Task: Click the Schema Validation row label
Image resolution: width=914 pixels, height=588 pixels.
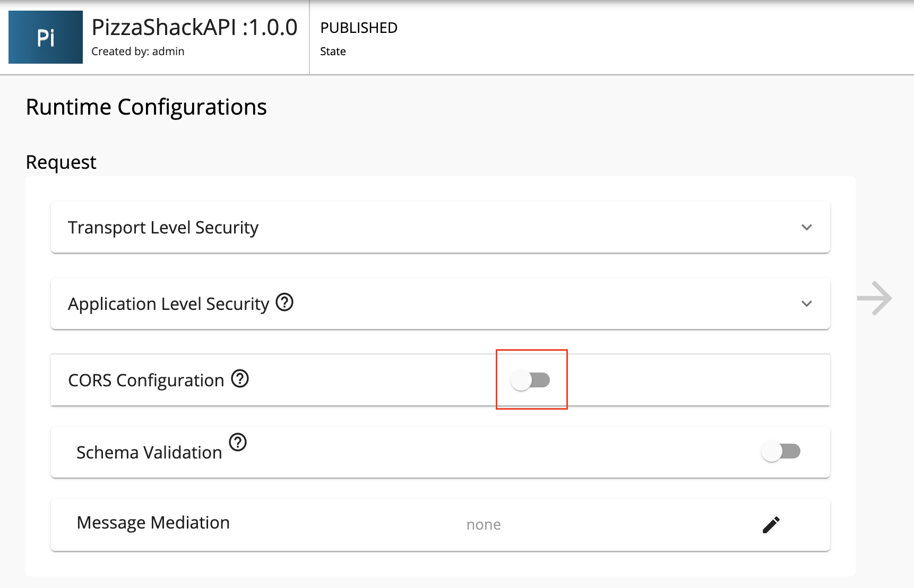Action: pyautogui.click(x=149, y=452)
